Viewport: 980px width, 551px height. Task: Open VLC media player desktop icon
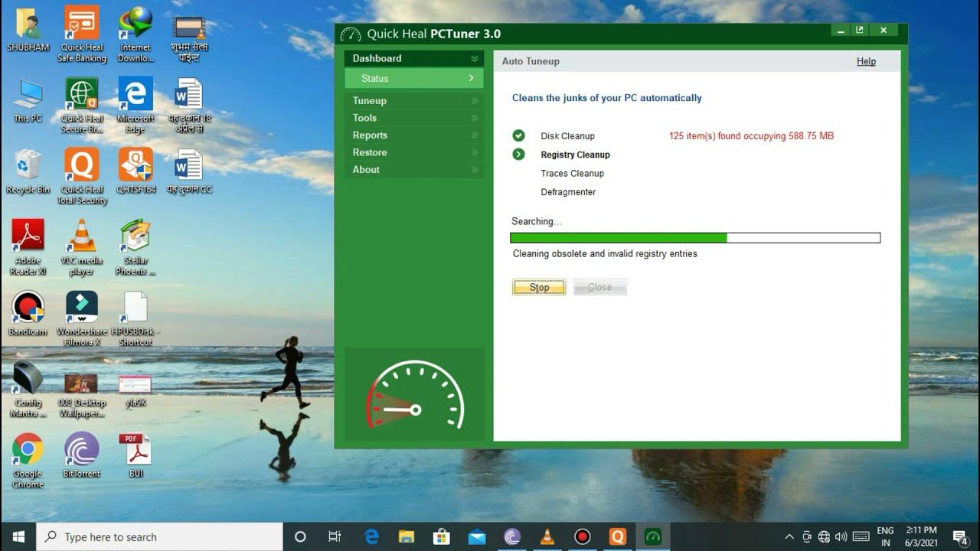pos(82,247)
